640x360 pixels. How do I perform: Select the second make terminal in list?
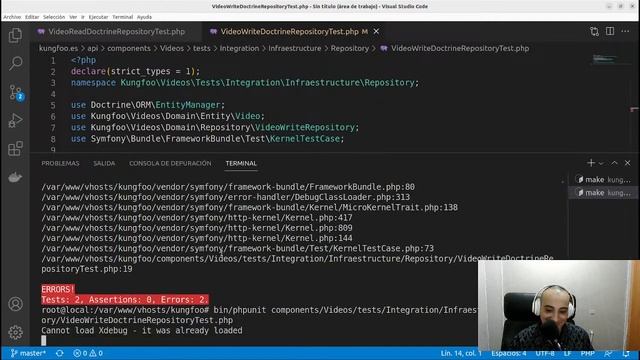(603, 193)
